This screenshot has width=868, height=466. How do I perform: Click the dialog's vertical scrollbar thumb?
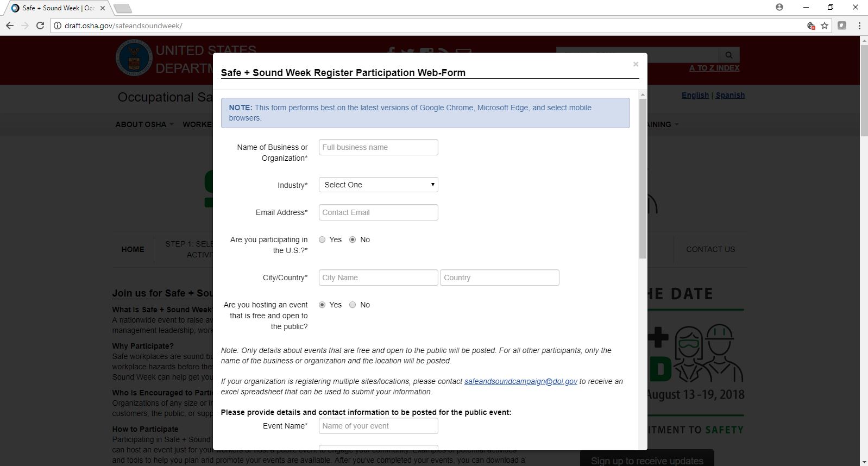643,178
